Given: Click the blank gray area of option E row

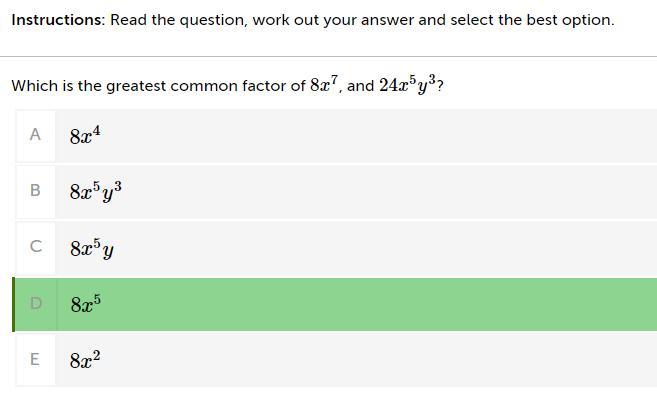Looking at the screenshot, I should pos(377,360).
